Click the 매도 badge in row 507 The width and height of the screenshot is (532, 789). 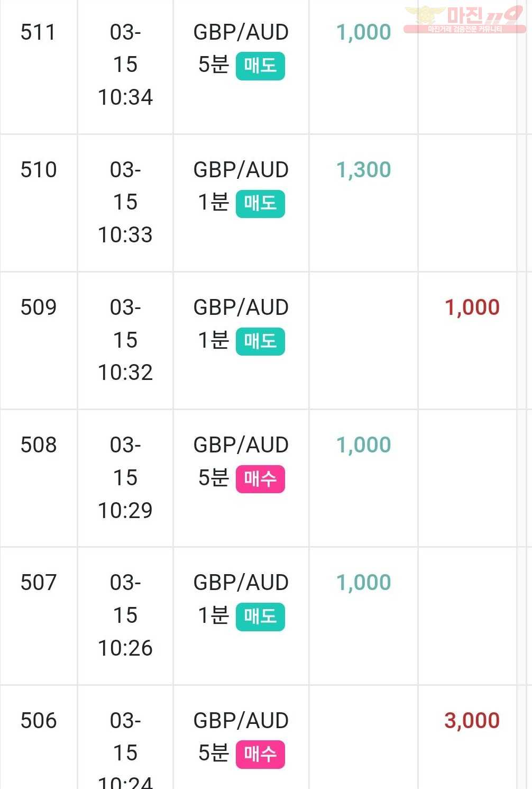pos(260,616)
